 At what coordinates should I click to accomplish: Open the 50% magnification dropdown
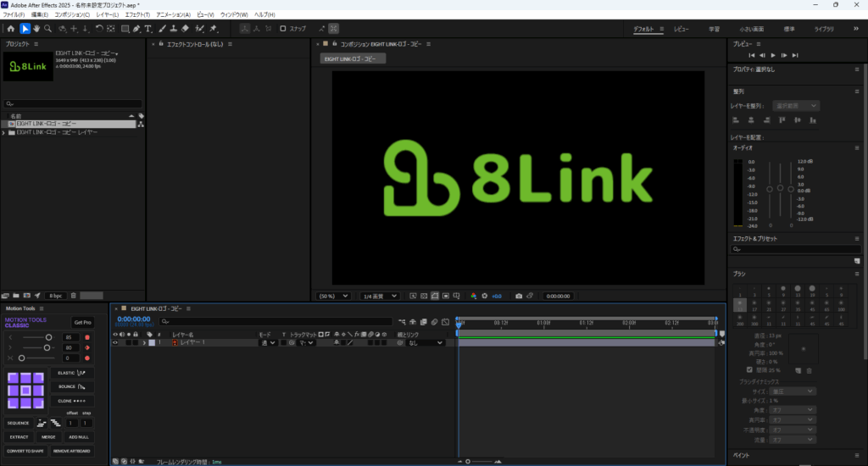333,296
